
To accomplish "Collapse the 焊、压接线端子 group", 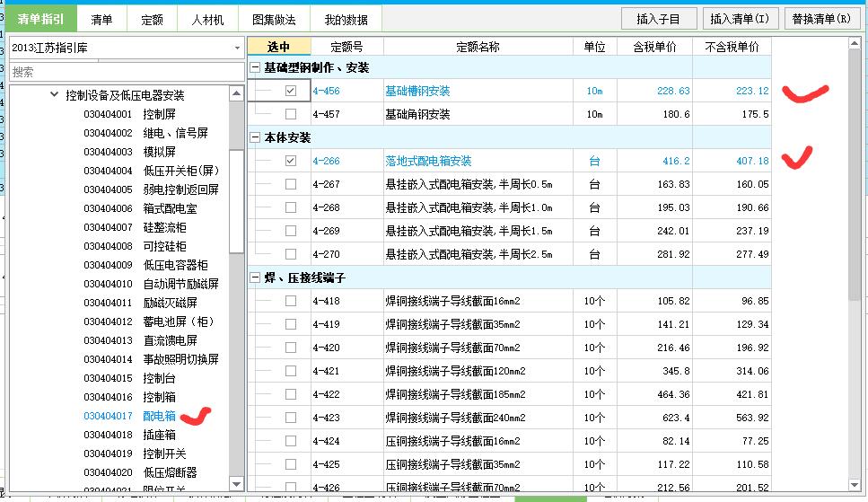I will (x=255, y=277).
